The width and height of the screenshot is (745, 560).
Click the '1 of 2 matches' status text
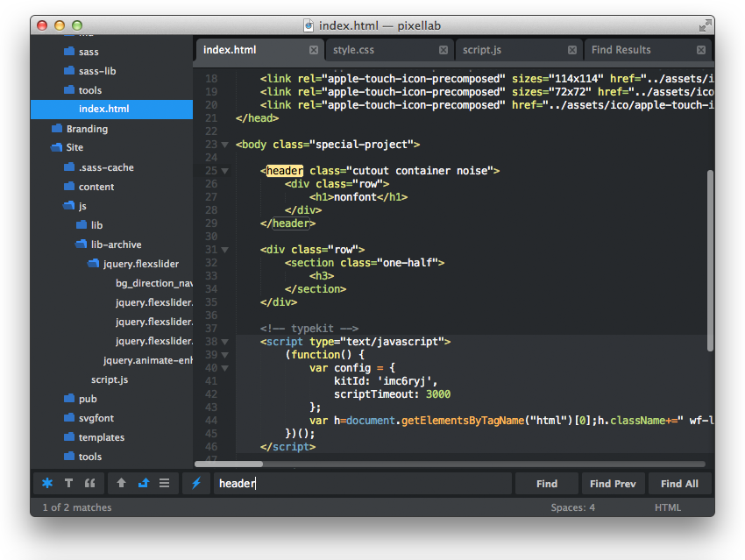pos(77,507)
